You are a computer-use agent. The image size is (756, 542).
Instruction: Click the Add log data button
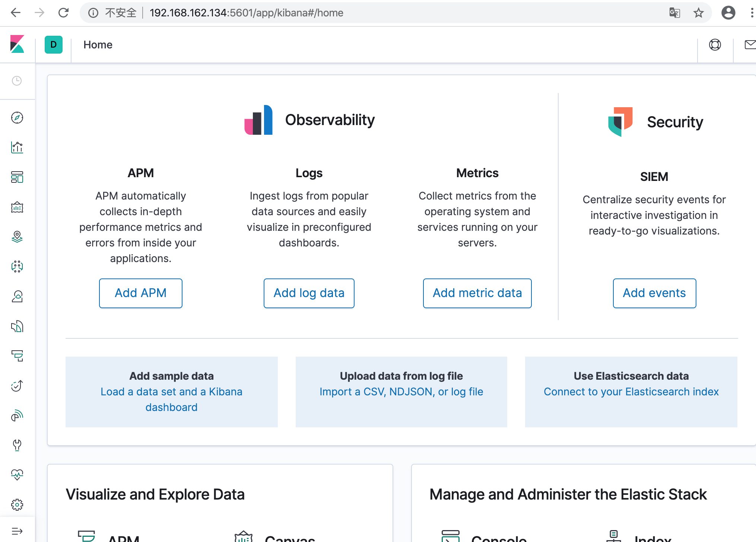coord(309,293)
